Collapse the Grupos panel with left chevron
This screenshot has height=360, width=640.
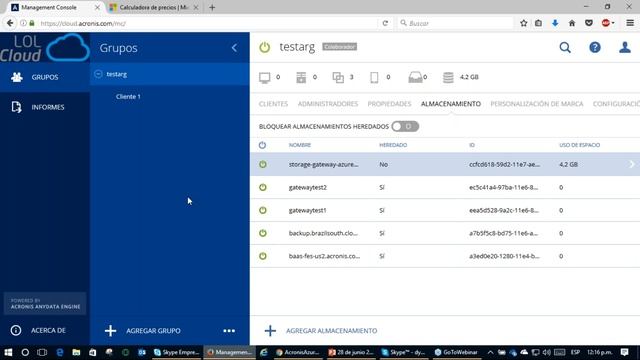coord(234,48)
